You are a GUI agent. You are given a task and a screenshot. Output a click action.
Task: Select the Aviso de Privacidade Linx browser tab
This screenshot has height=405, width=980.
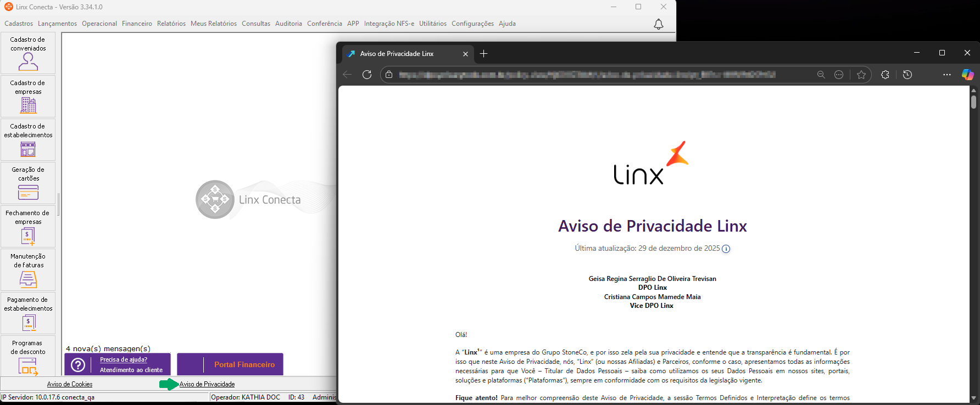click(x=407, y=54)
